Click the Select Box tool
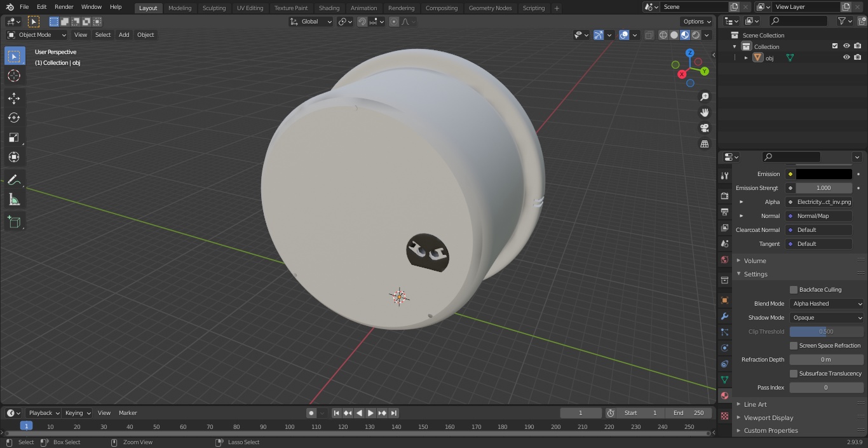The height and width of the screenshot is (448, 868). [x=14, y=56]
